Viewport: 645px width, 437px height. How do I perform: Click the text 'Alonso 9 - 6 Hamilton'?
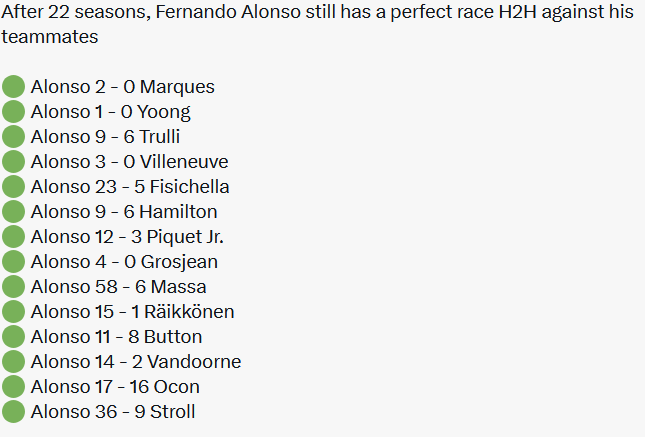pos(124,212)
